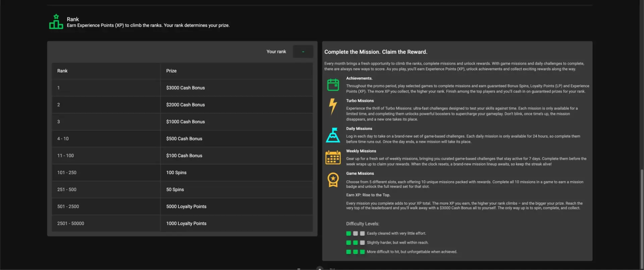This screenshot has height=270, width=644.
Task: Select the 5000 Loyalty Points cell
Action: [236, 206]
